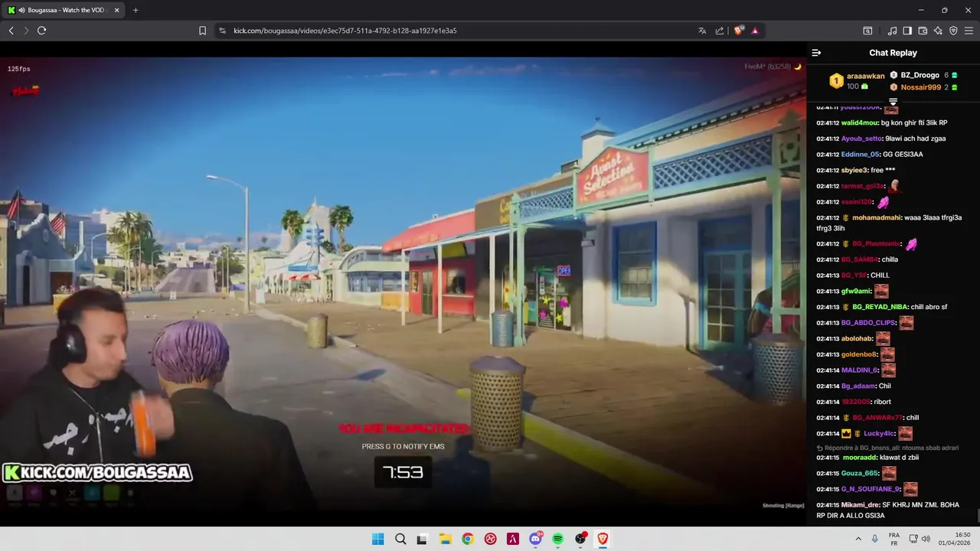Click username BG_REYAD_NIBA in chat
The height and width of the screenshot is (551, 980).
tap(880, 307)
